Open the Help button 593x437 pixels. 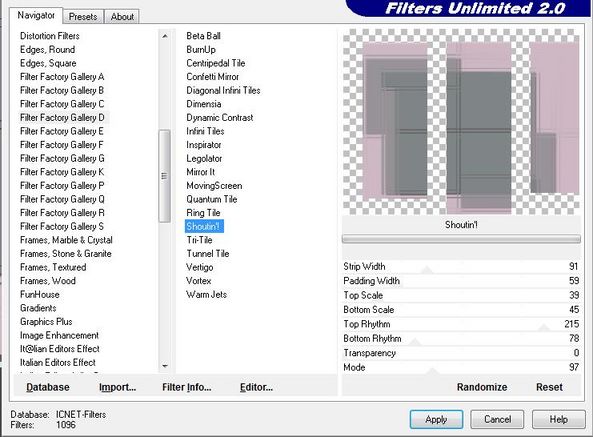(x=559, y=419)
